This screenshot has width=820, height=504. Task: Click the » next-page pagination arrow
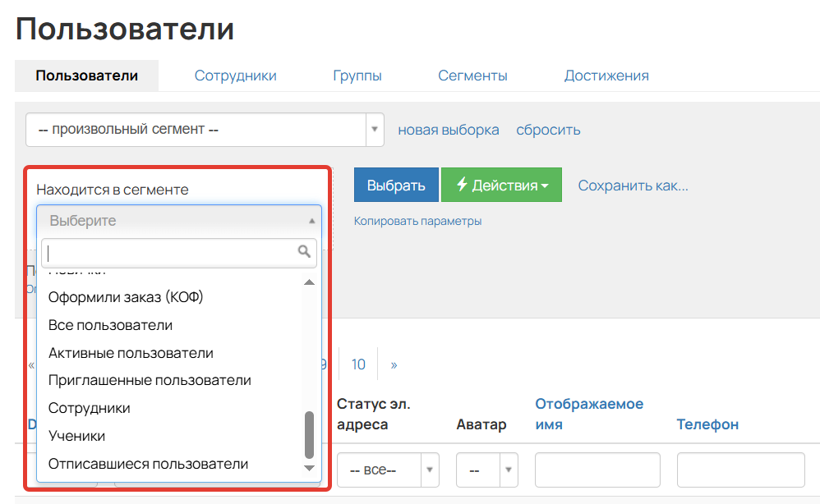point(395,364)
